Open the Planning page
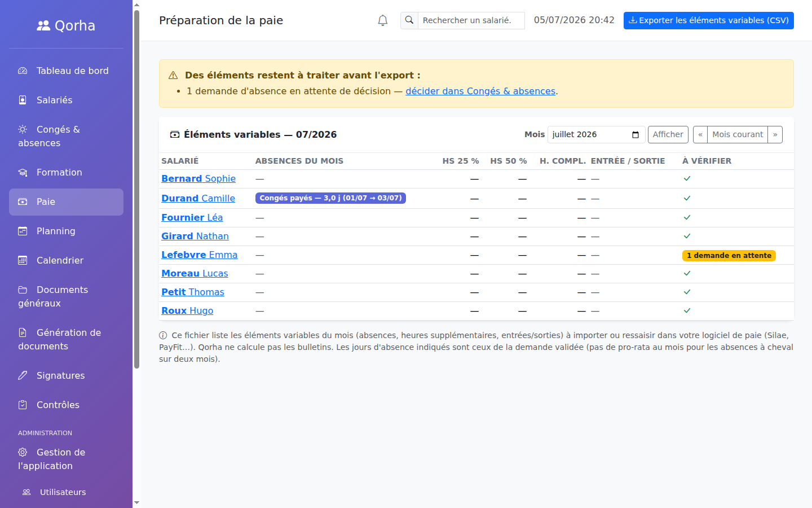Image resolution: width=812 pixels, height=508 pixels. coord(66,231)
